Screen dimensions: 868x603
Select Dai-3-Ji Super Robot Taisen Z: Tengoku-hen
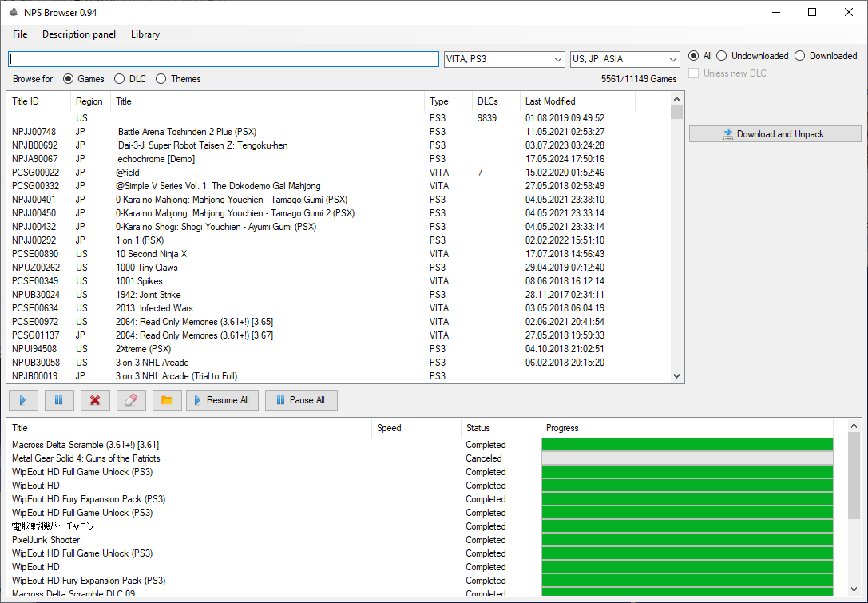[340, 145]
